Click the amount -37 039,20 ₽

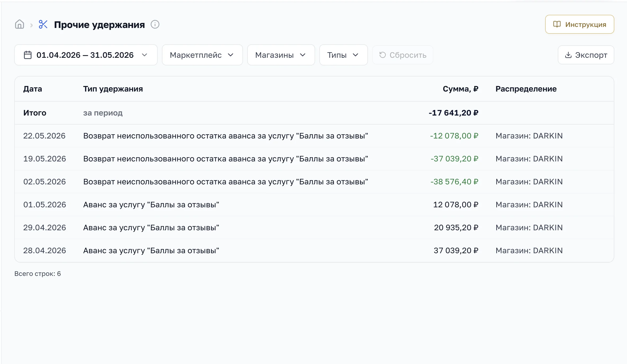coord(454,159)
